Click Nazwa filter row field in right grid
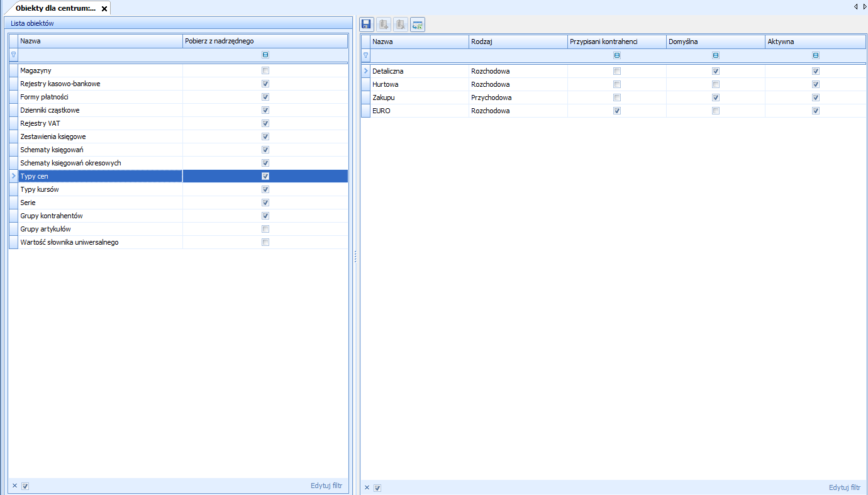The image size is (868, 495). (420, 55)
